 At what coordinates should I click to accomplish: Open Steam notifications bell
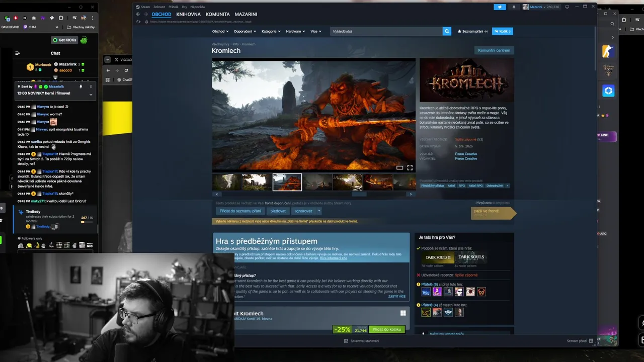[514, 7]
